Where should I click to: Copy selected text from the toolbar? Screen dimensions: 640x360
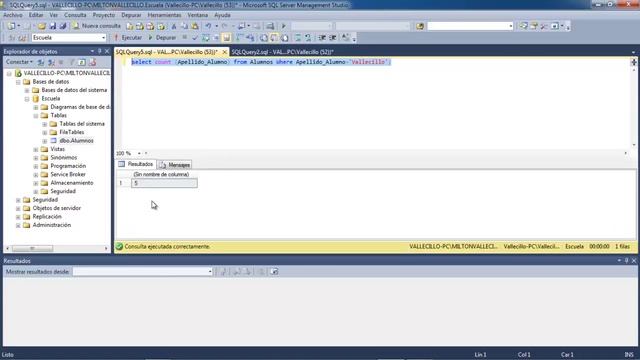(184, 26)
